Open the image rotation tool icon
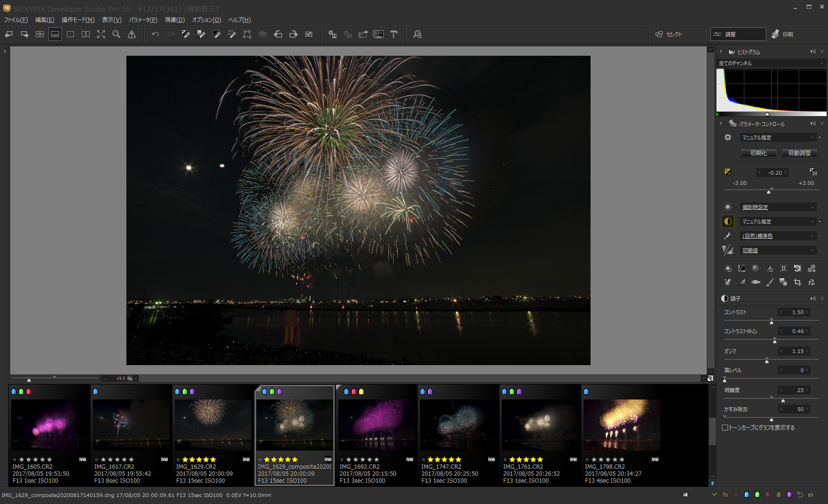Viewport: 828px width, 504px height. 797,268
